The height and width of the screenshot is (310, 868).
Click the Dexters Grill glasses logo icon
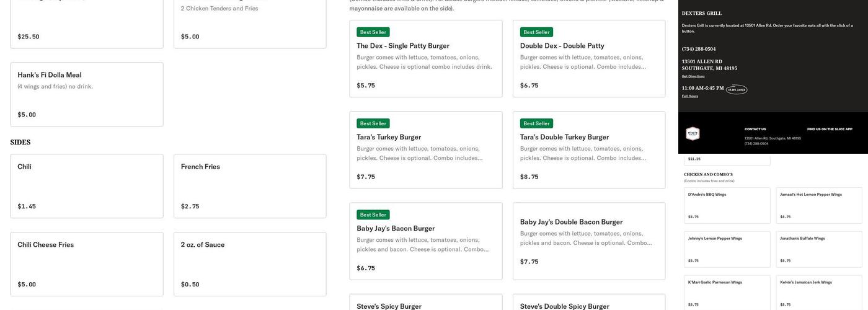(x=693, y=133)
